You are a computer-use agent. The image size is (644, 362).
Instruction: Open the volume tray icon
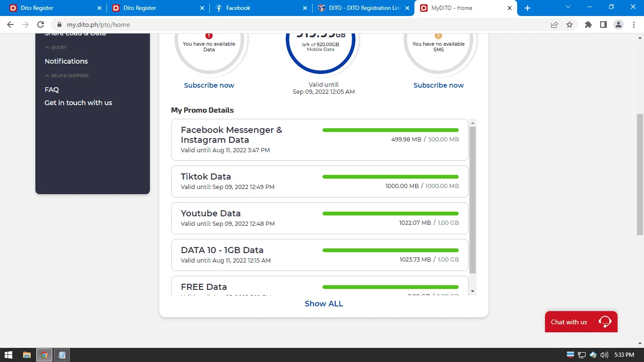604,355
